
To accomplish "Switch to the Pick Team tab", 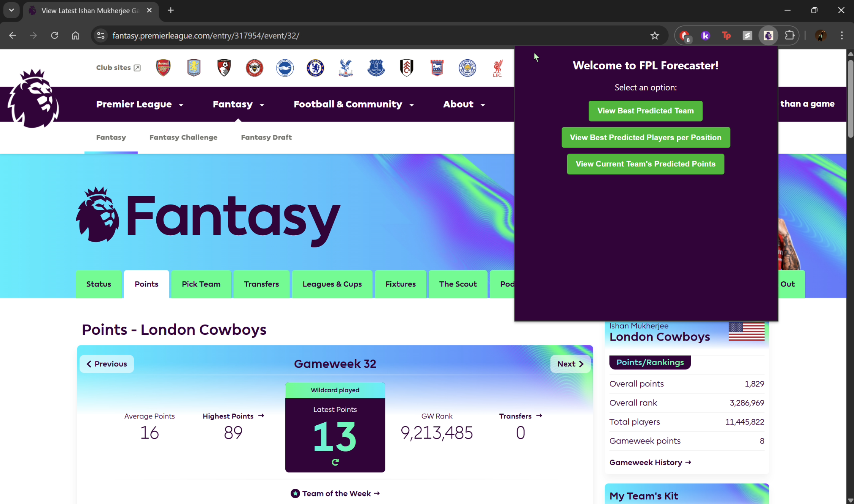I will point(201,284).
